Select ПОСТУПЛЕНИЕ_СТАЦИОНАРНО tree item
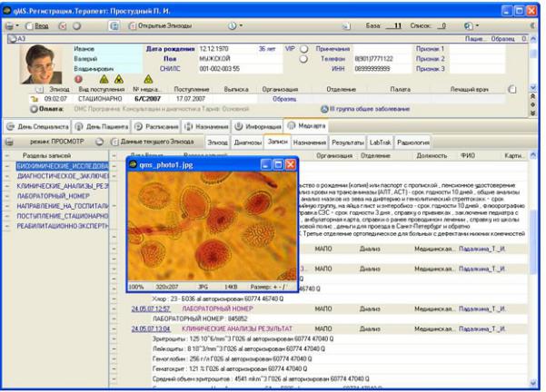 click(x=63, y=216)
